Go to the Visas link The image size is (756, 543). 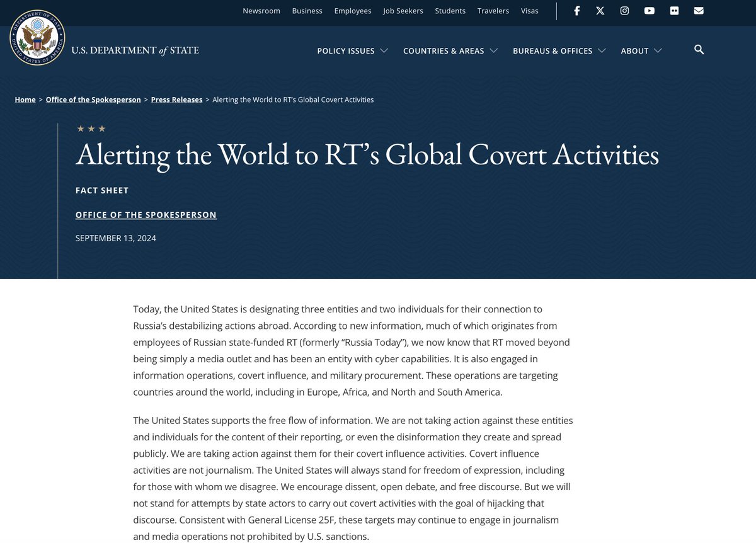530,11
